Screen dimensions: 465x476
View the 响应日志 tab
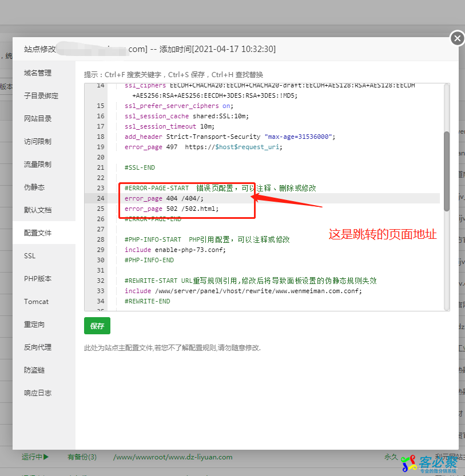click(x=38, y=393)
